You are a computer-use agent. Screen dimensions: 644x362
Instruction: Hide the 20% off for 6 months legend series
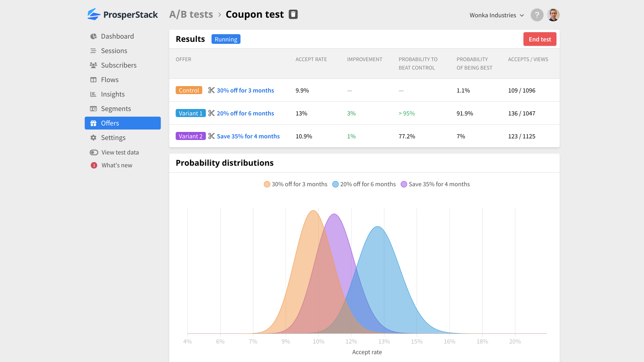pos(364,184)
